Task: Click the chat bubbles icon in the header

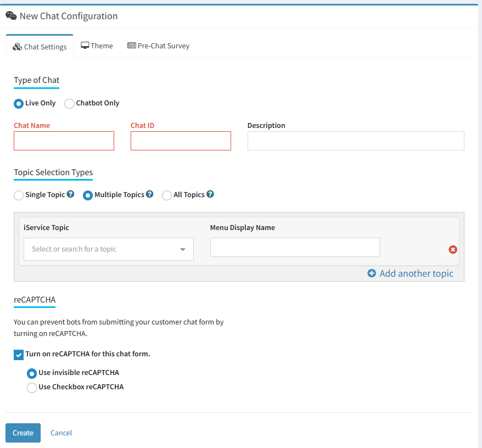Action: coord(11,16)
